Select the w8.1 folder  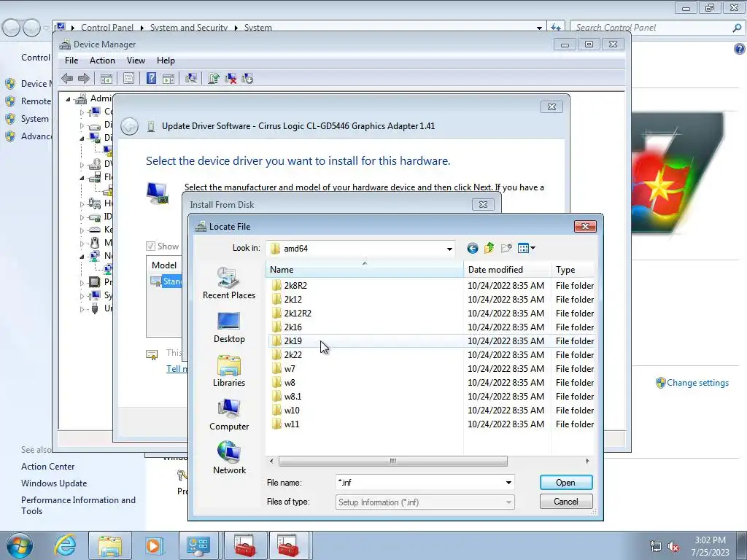click(293, 396)
